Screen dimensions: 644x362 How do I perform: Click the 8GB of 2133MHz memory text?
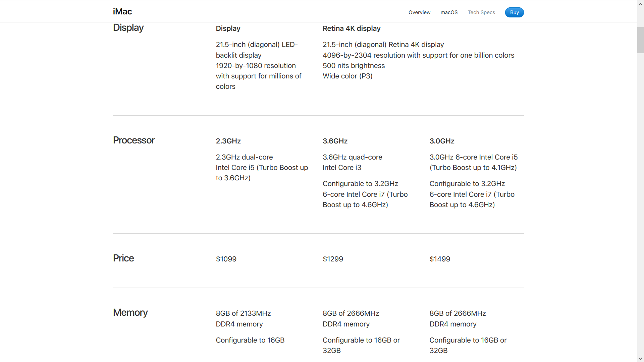tap(243, 319)
